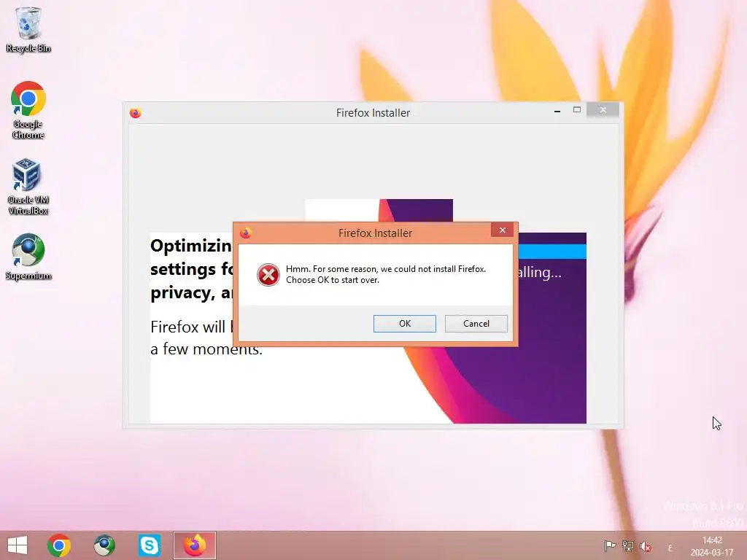Open the Recycle Bin desktop icon

28,29
